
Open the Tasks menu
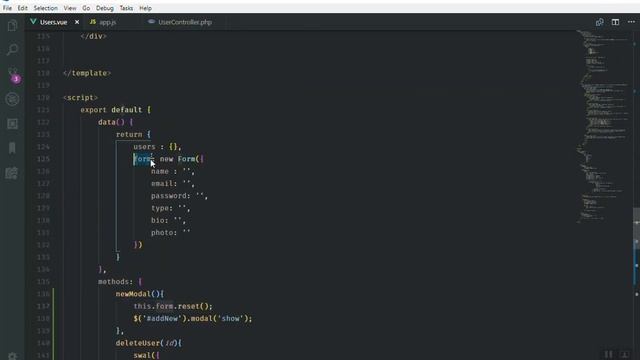pyautogui.click(x=126, y=8)
